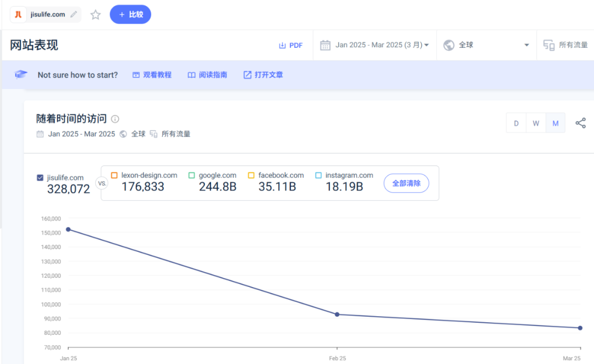Switch chart granularity to D (daily)
The height and width of the screenshot is (364, 594).
pos(516,123)
